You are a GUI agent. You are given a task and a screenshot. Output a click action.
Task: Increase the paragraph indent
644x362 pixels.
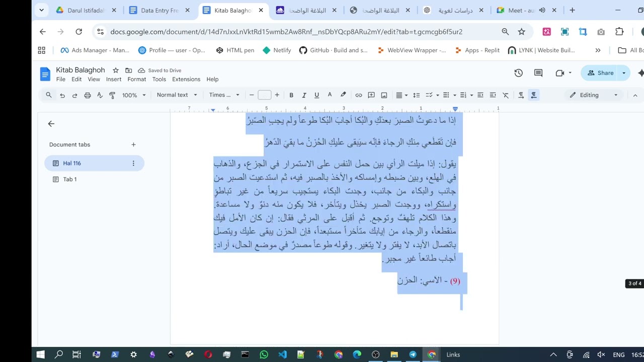click(493, 95)
